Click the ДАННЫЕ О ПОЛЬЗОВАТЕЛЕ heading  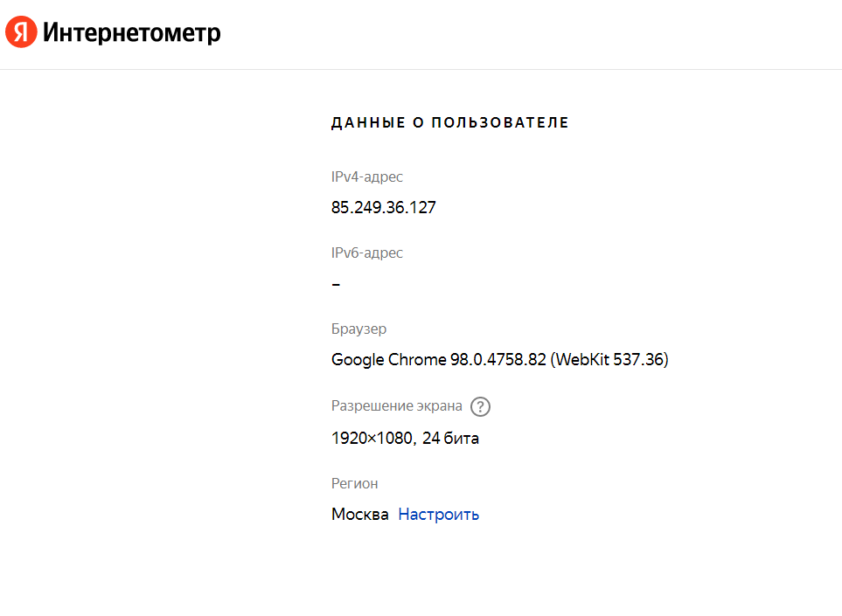click(450, 122)
